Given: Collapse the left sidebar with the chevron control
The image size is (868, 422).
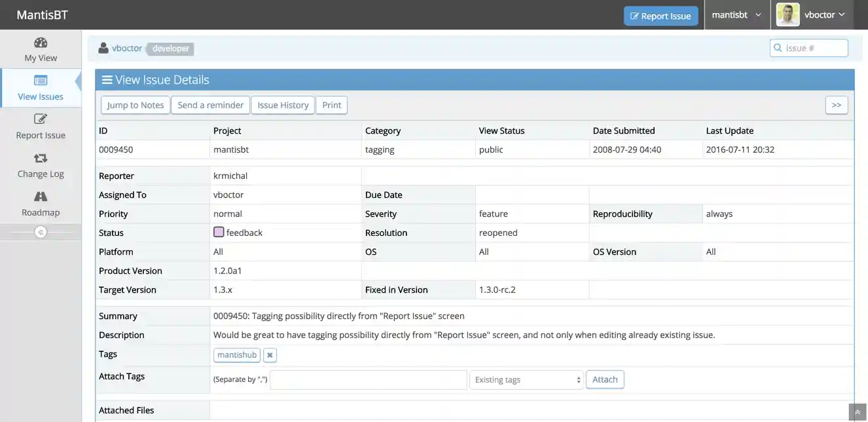Looking at the screenshot, I should coord(41,231).
